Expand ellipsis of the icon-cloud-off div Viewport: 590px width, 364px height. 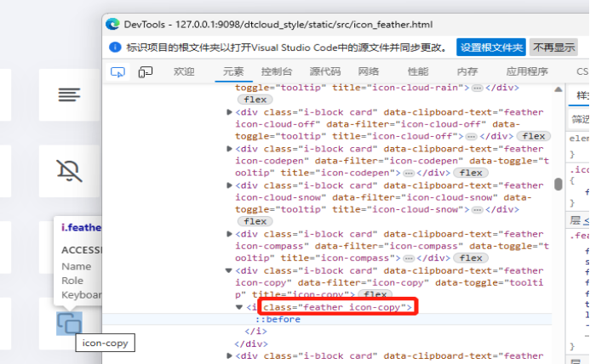pos(471,137)
